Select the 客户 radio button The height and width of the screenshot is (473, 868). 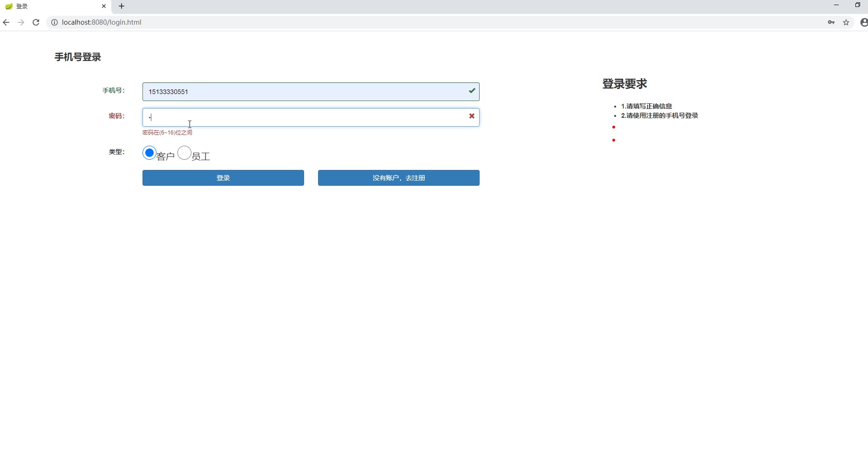coord(149,153)
